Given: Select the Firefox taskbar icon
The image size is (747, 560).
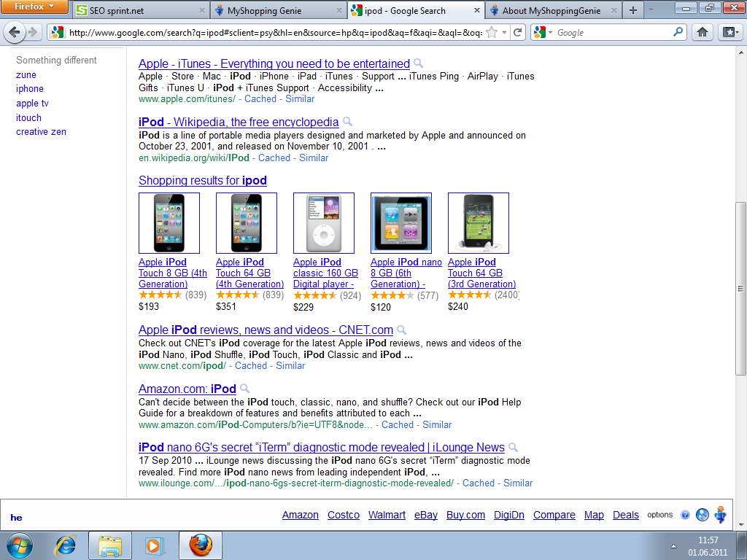Looking at the screenshot, I should (x=201, y=545).
